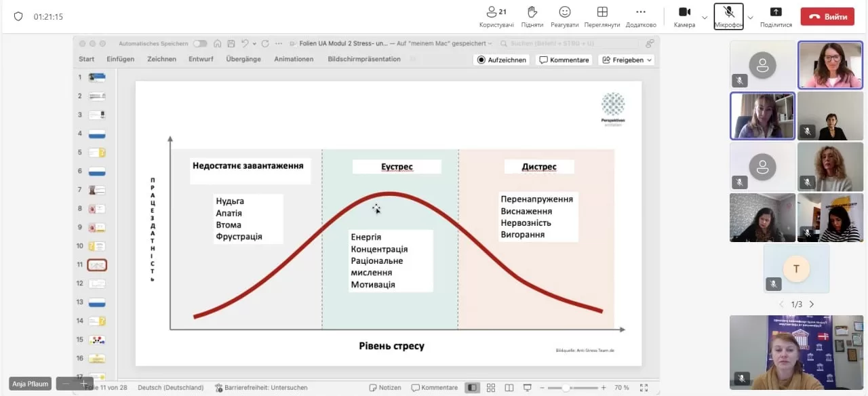
Task: Switch to the Entwurf ribbon tab
Action: 201,59
